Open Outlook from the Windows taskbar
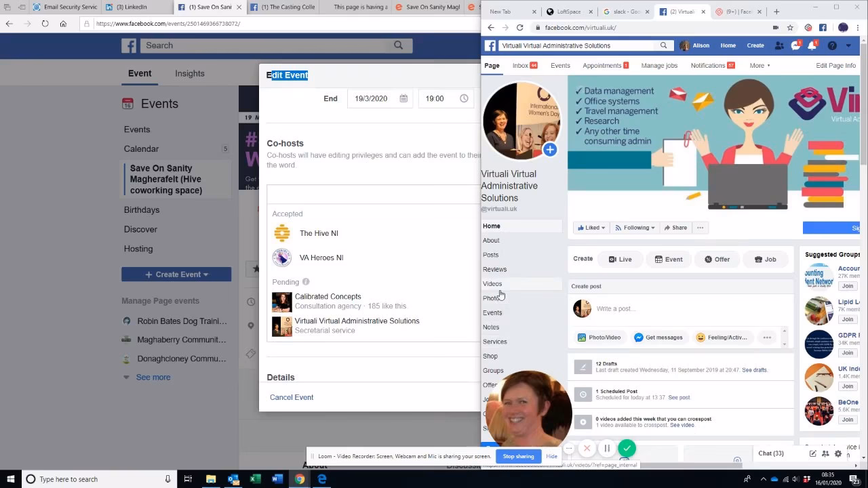Viewport: 868px width, 488px height. pos(233,479)
